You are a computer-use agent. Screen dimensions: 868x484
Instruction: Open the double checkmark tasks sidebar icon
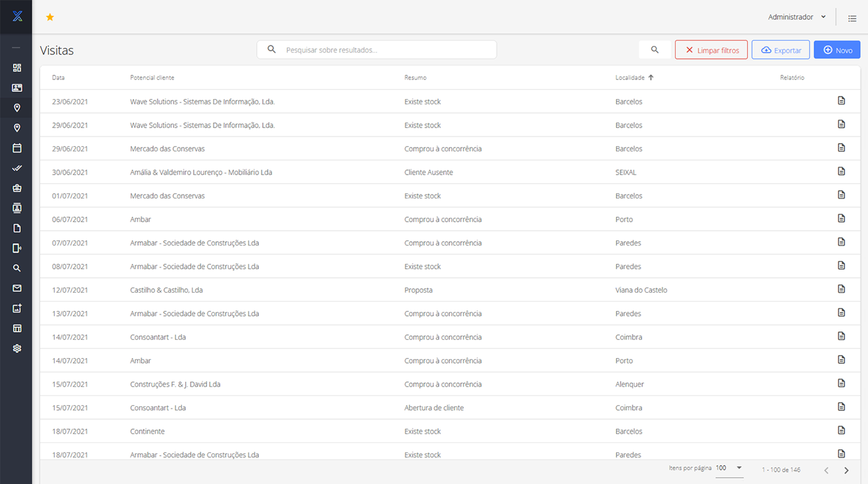click(x=17, y=168)
